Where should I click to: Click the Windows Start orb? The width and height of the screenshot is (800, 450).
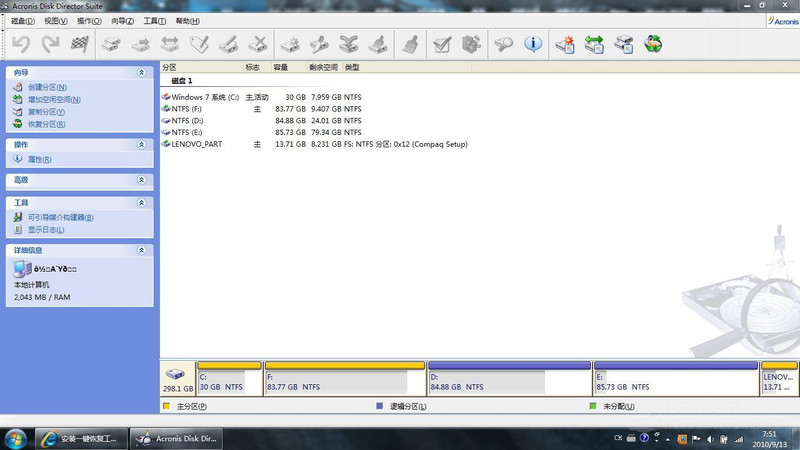[x=15, y=438]
